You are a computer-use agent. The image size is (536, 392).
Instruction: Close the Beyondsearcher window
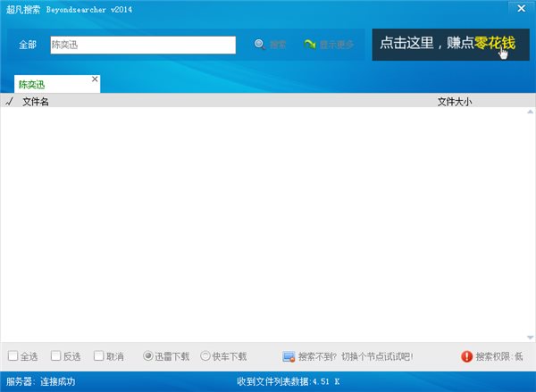coord(522,8)
